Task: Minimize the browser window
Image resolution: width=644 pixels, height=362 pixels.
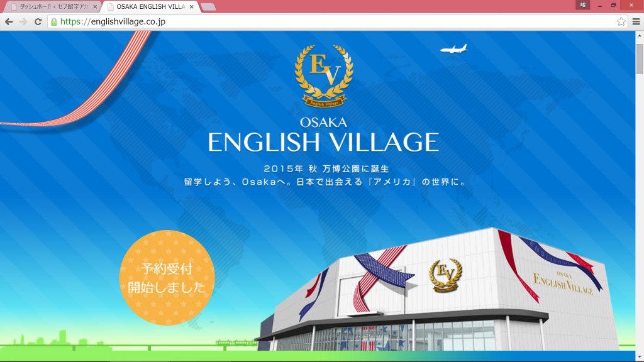Action: [600, 5]
